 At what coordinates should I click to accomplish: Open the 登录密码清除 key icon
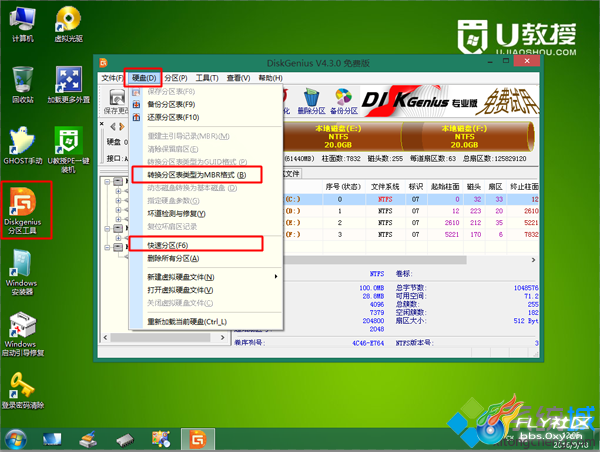(23, 390)
